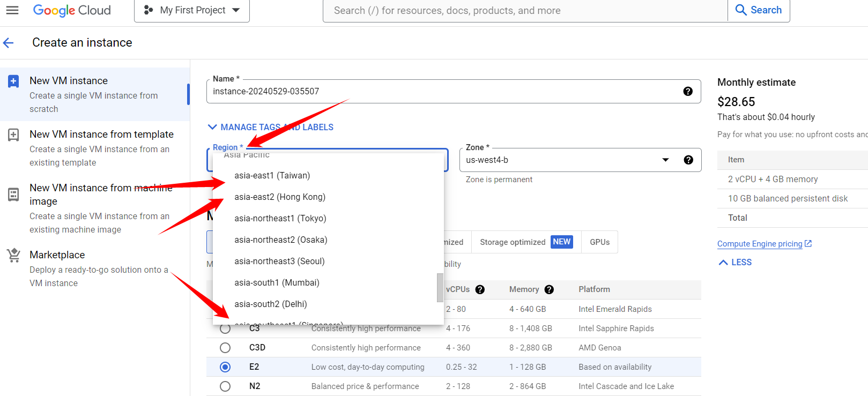Viewport: 868px width, 396px height.
Task: Click the project hexagon icon in selector
Action: 149,10
